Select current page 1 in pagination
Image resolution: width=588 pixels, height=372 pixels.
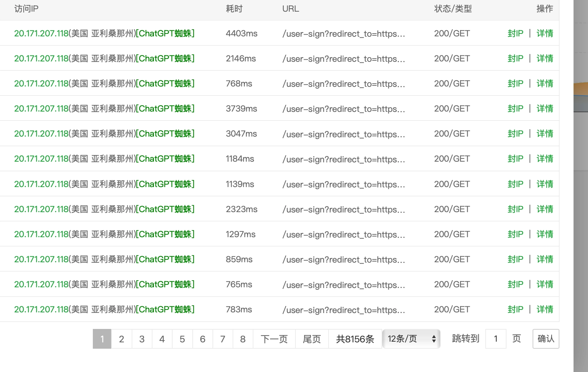click(x=102, y=339)
